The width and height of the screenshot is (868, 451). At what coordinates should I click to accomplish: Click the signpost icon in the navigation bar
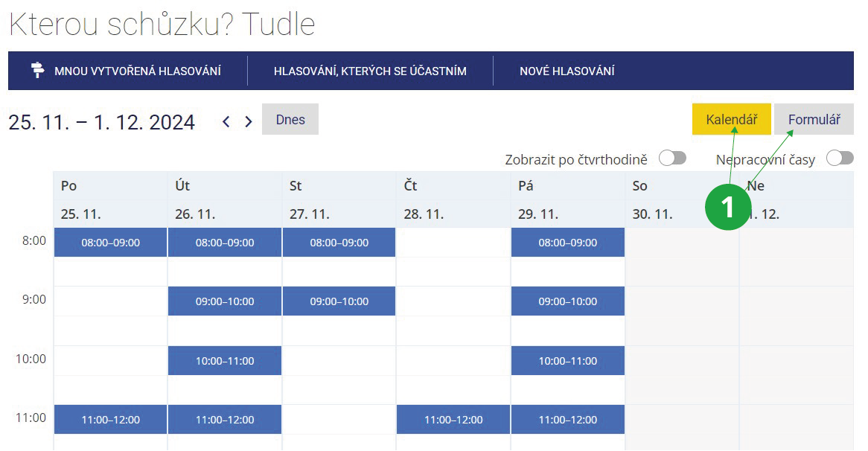pos(37,71)
